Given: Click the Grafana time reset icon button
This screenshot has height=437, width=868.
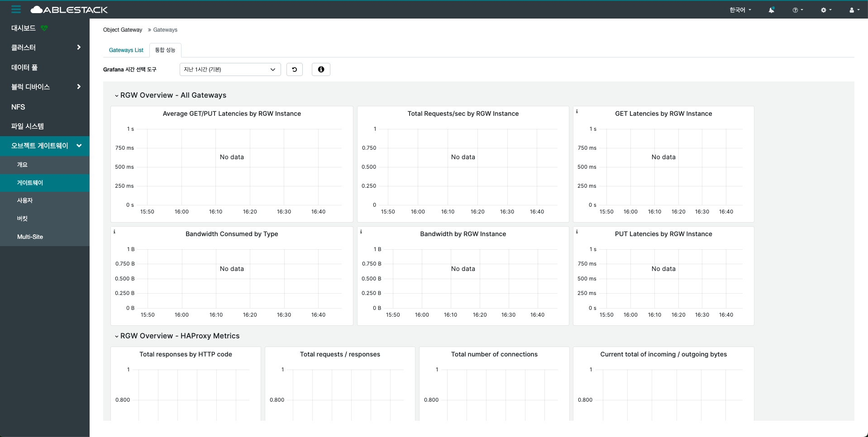Looking at the screenshot, I should pos(295,70).
